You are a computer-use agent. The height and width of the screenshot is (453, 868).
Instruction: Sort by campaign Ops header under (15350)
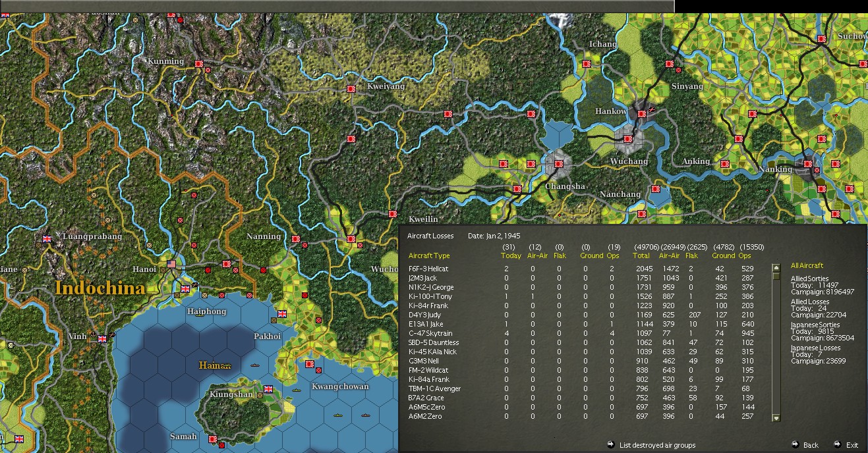(745, 255)
